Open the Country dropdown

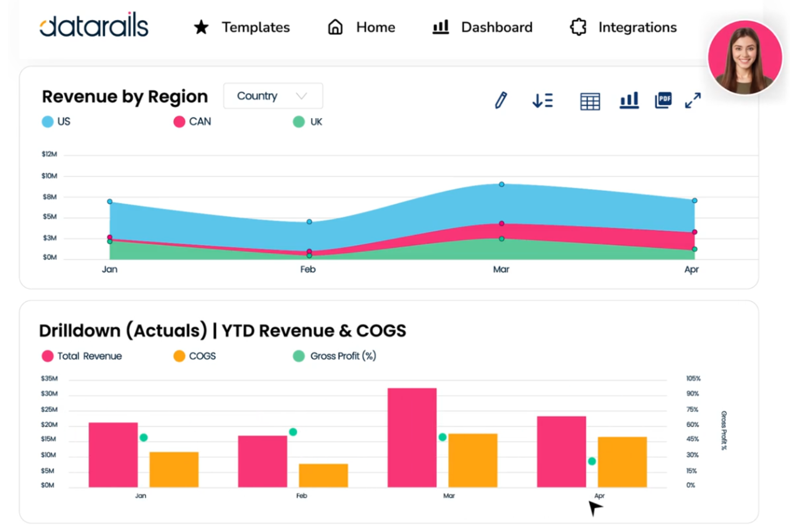272,95
